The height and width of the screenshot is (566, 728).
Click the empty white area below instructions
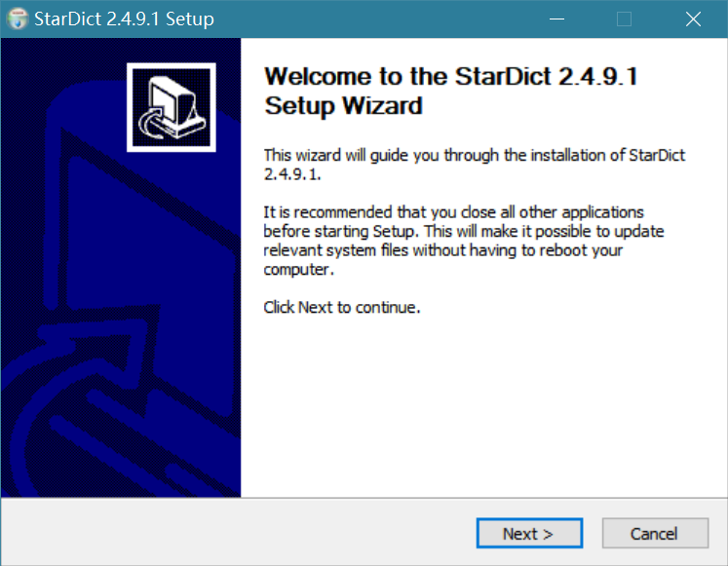[482, 409]
